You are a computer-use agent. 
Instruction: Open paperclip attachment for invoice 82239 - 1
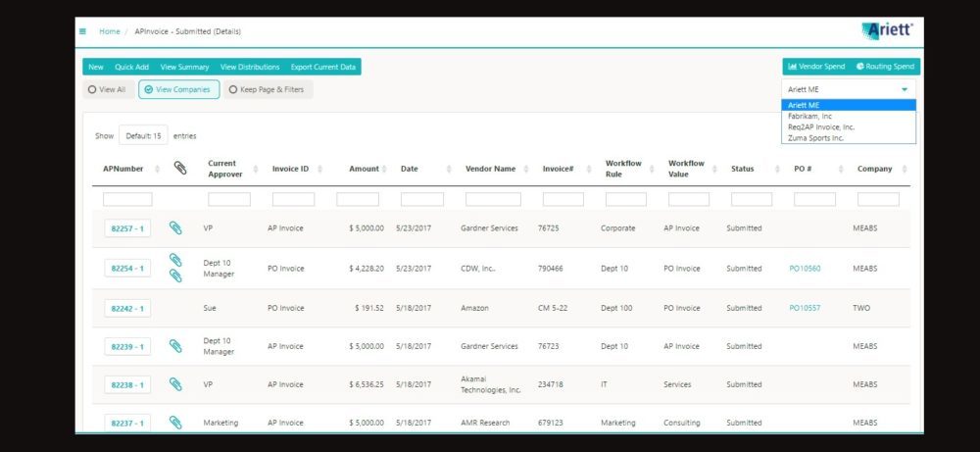coord(175,346)
